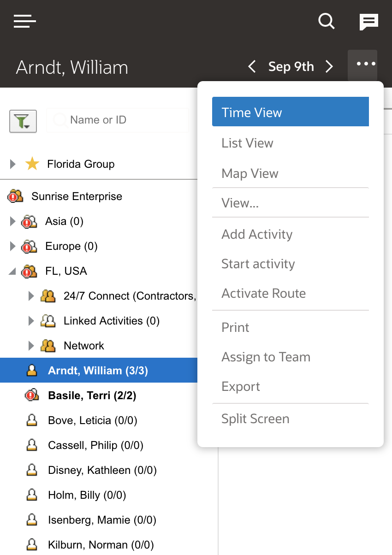Click Assign to Team

tap(266, 356)
